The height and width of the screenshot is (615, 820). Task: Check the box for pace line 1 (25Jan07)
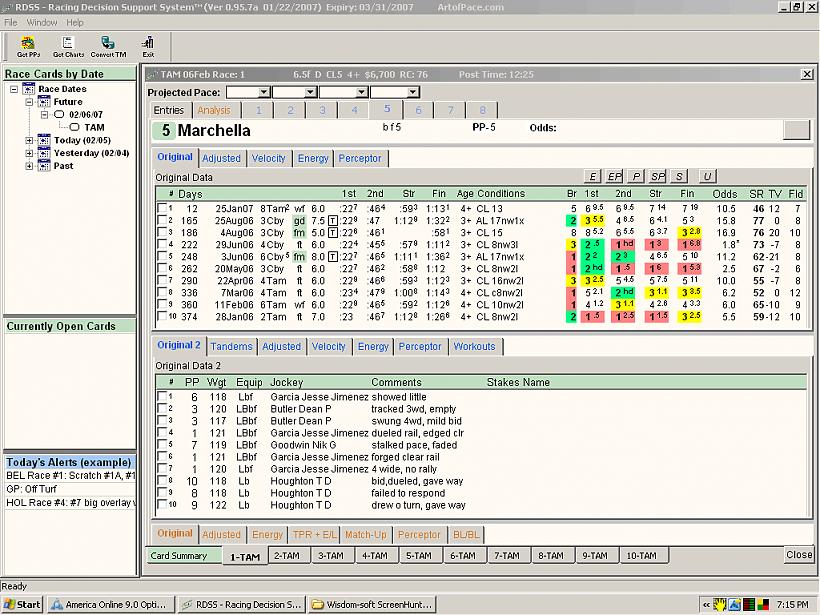pos(163,208)
